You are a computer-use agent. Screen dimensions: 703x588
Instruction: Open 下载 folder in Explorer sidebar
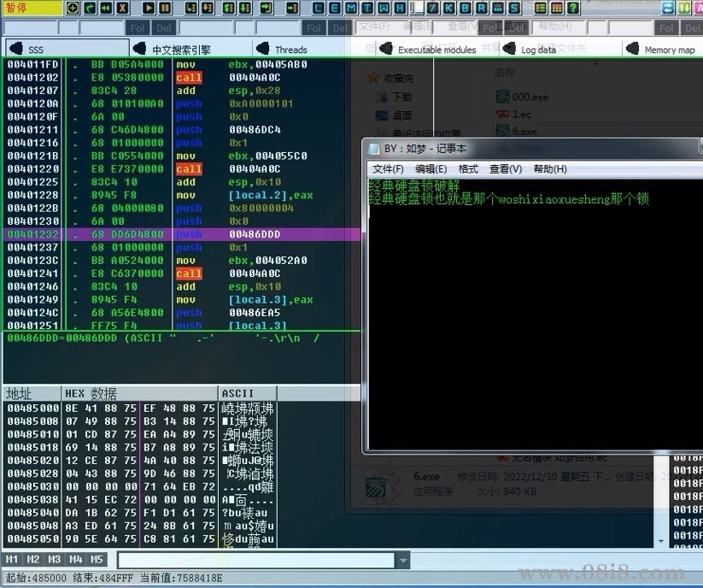(x=395, y=97)
